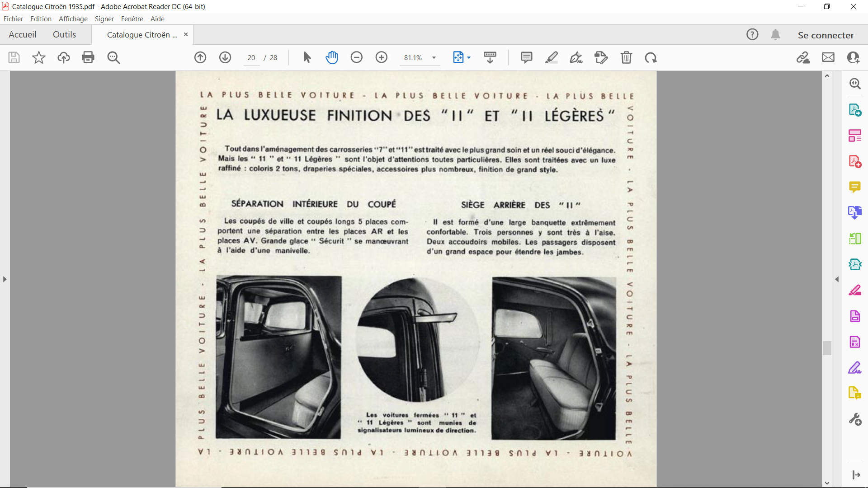
Task: Expand the fit page options dropdown
Action: (x=469, y=57)
